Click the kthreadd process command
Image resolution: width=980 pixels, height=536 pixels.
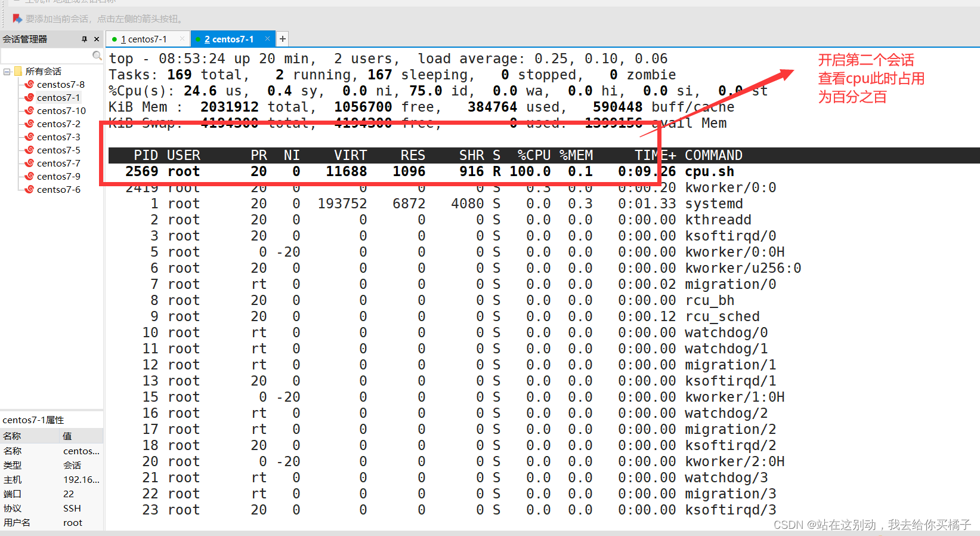point(718,220)
